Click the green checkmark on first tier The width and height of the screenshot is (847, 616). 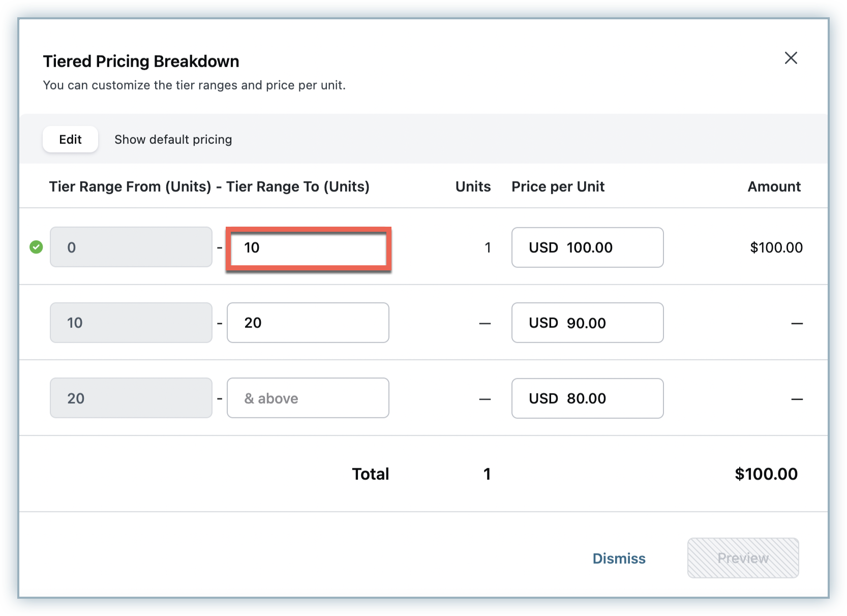coord(36,248)
